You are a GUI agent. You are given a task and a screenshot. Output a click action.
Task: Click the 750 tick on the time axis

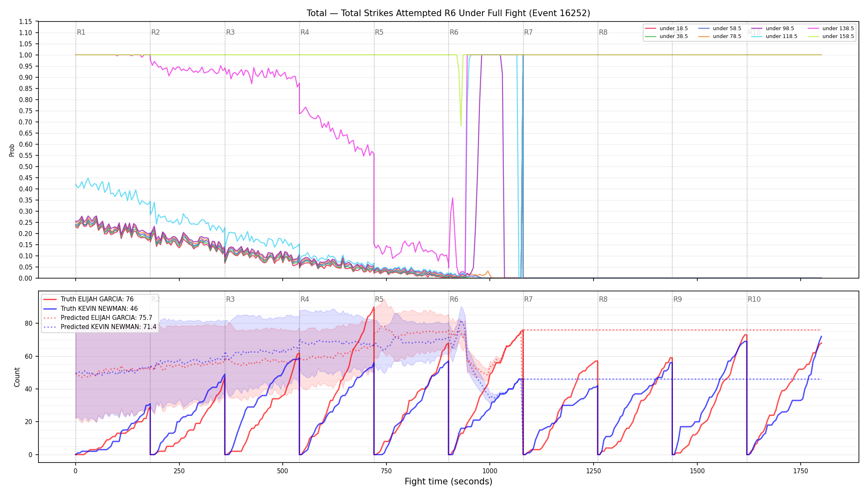pos(386,471)
